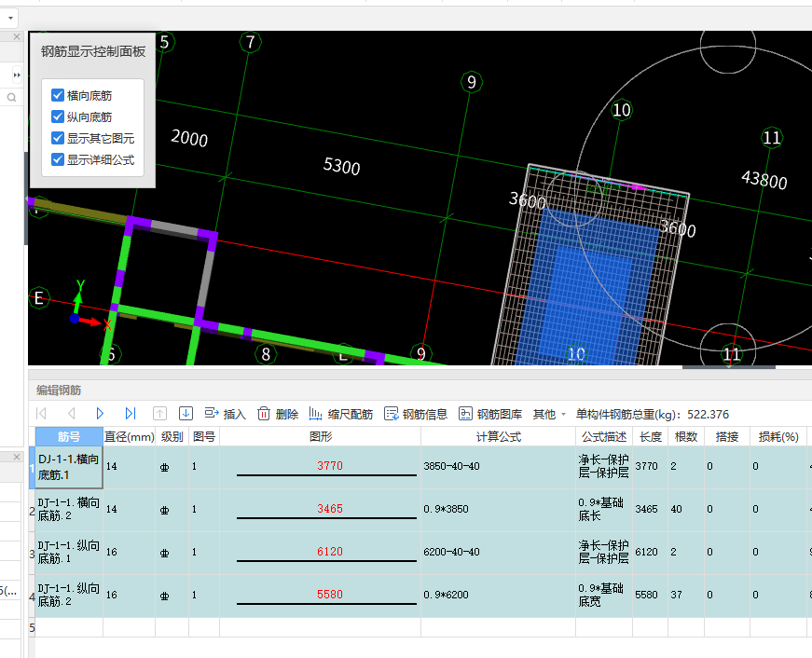Move rebar row down icon
The height and width of the screenshot is (658, 812).
pos(186,413)
